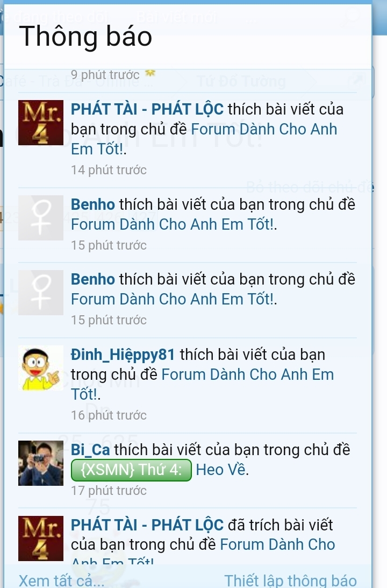The image size is (387, 588).
Task: Click second Benho notification's avatar
Action: click(41, 293)
